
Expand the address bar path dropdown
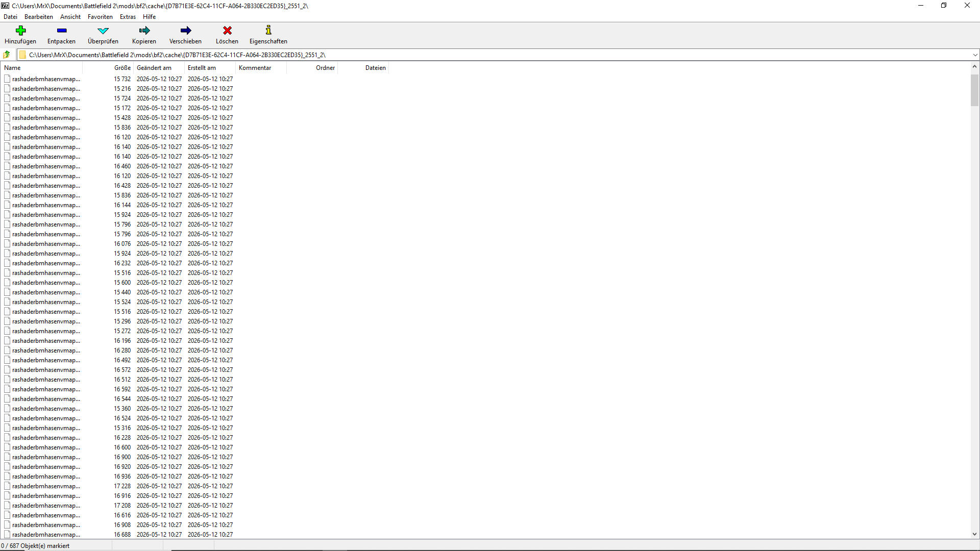[975, 55]
